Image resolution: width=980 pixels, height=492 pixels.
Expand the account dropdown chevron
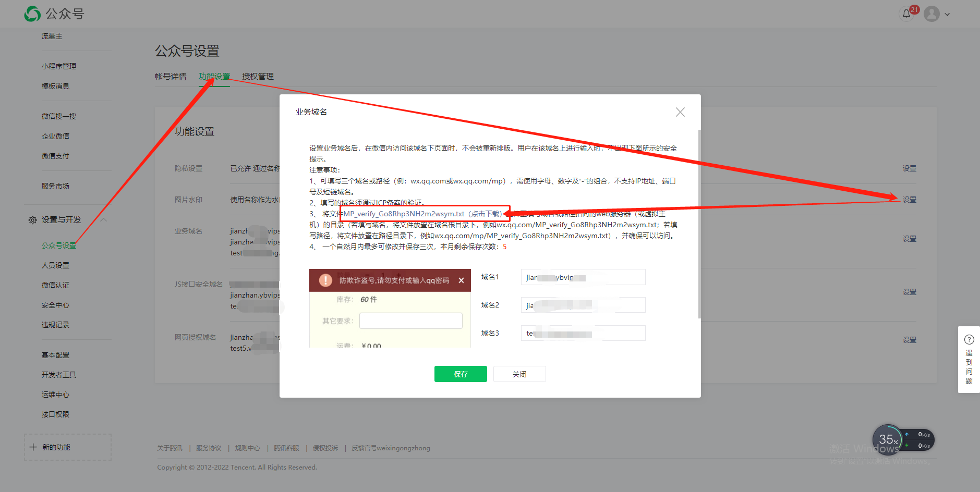(947, 15)
